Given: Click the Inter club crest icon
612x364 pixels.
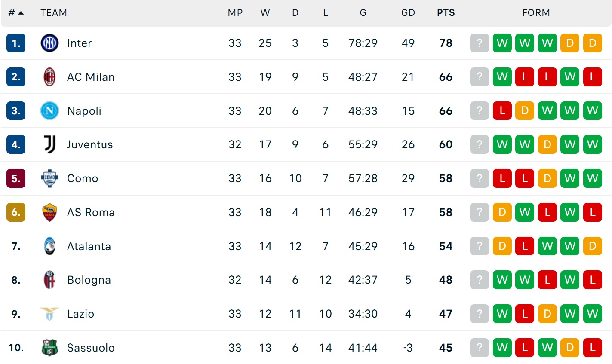Looking at the screenshot, I should click(49, 43).
